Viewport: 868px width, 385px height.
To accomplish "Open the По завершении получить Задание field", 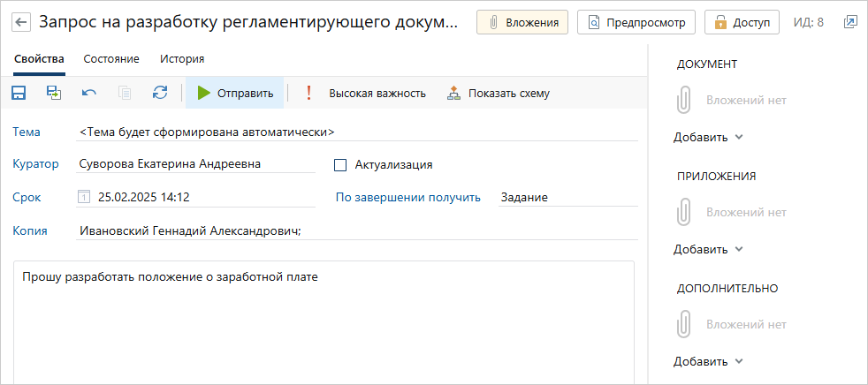I will coord(568,198).
